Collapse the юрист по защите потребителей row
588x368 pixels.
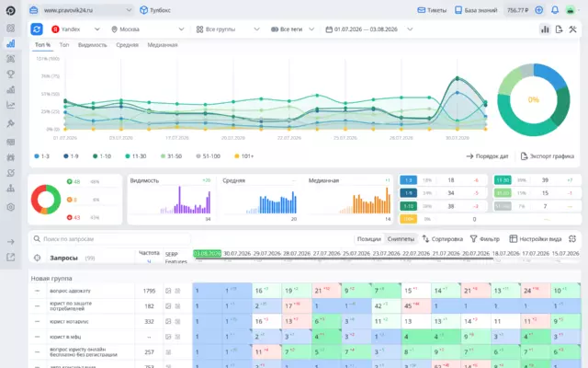point(37,306)
